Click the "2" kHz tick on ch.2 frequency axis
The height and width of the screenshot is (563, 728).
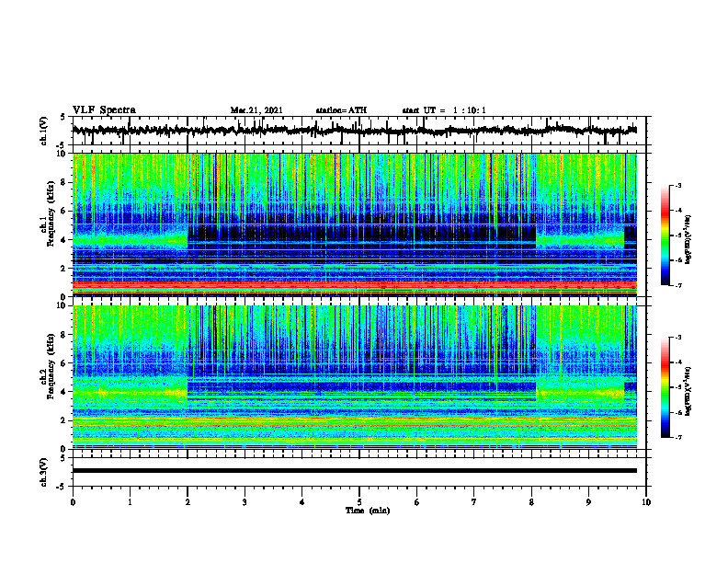pyautogui.click(x=63, y=420)
